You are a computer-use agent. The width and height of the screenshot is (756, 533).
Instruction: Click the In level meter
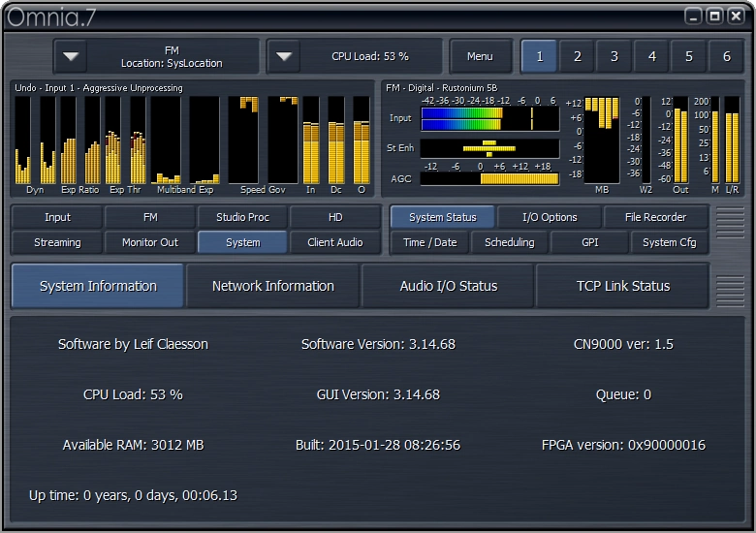[x=311, y=141]
